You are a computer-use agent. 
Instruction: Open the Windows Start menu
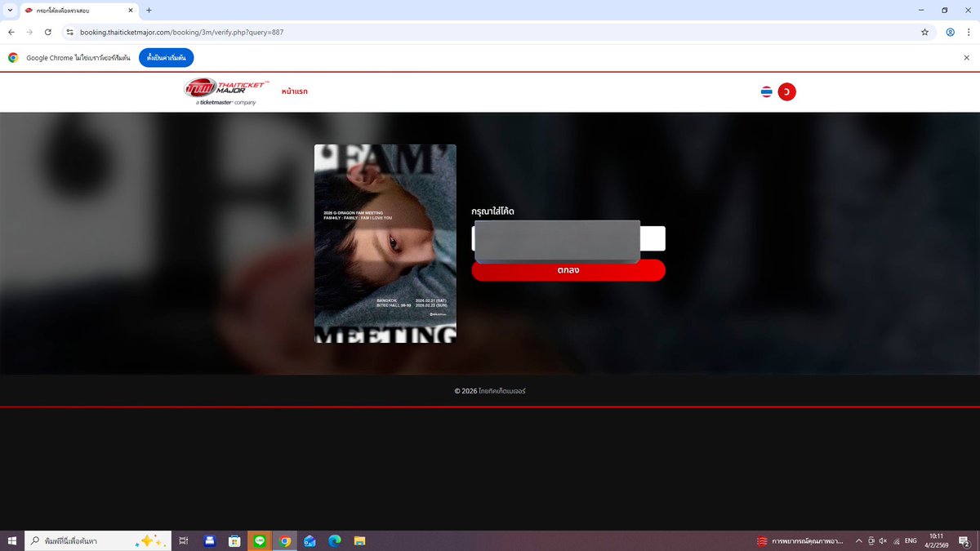[12, 540]
